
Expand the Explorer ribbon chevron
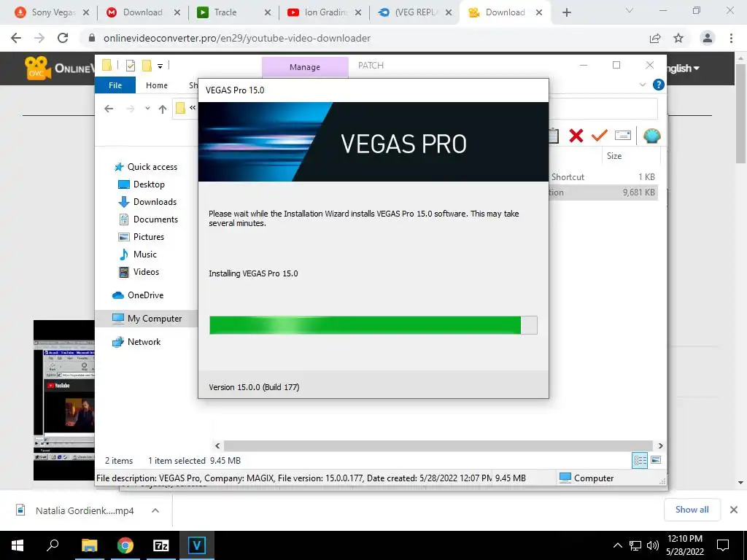[x=643, y=85]
